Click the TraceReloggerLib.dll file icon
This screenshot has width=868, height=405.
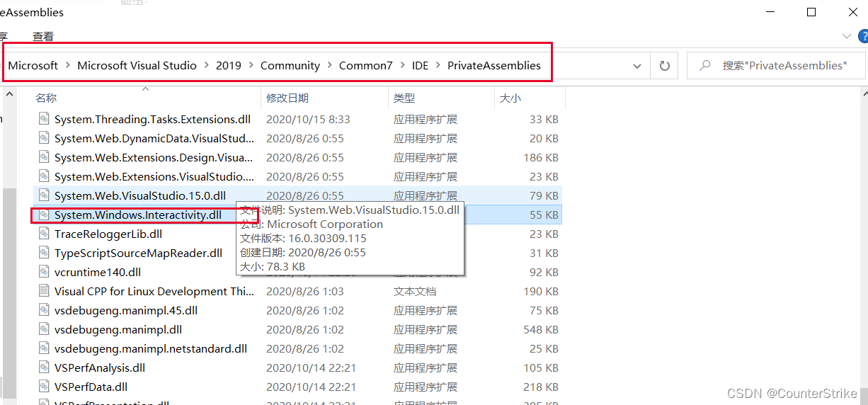tap(44, 234)
